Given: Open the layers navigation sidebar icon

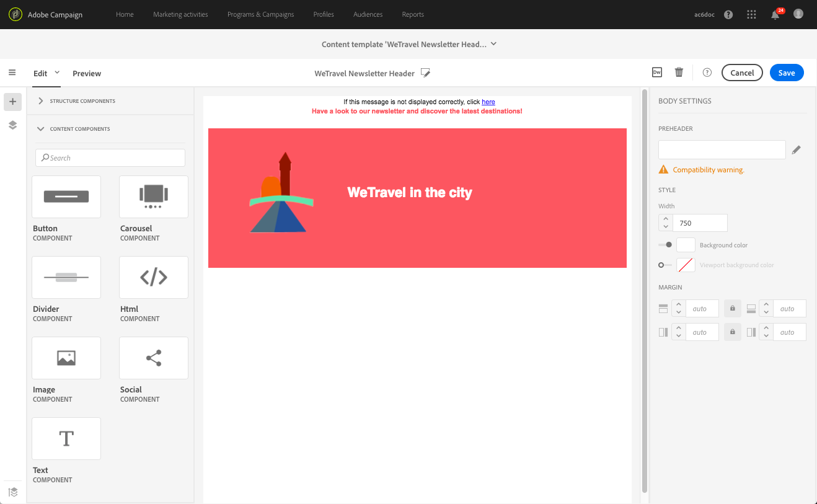Looking at the screenshot, I should coord(12,125).
